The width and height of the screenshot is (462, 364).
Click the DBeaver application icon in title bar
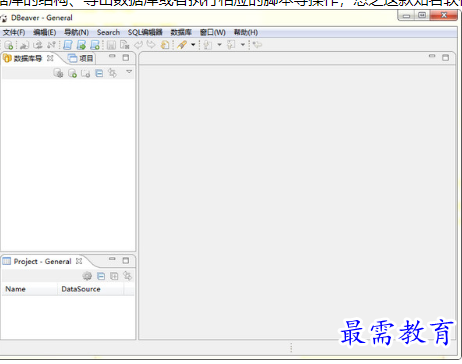click(x=4, y=18)
